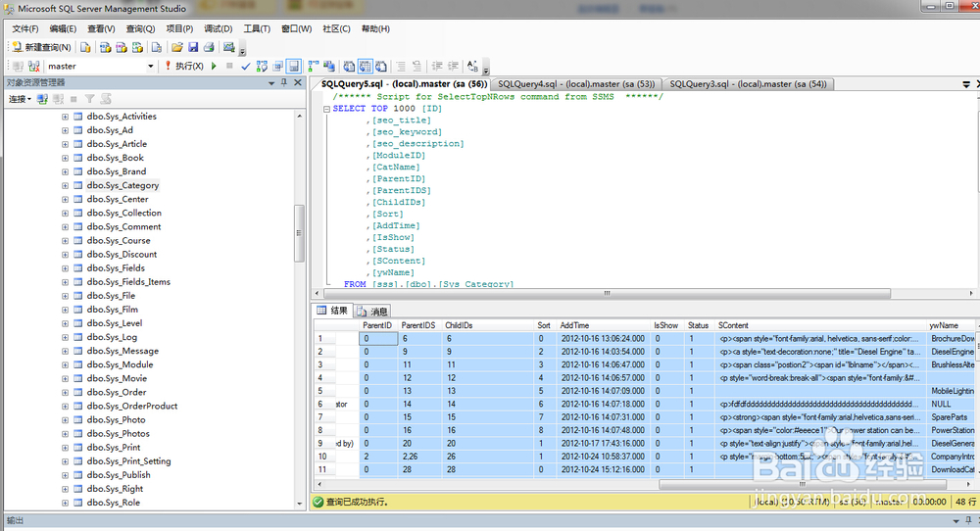Click the editor horizontal scrollbar
Image resolution: width=980 pixels, height=531 pixels.
click(607, 293)
